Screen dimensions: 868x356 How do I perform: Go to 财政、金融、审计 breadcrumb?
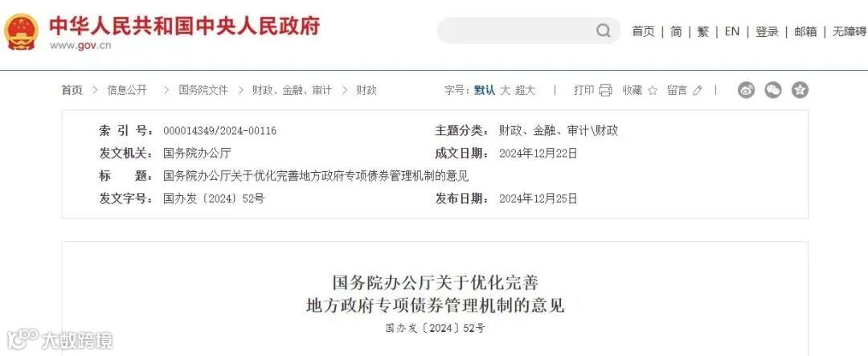coord(292,90)
